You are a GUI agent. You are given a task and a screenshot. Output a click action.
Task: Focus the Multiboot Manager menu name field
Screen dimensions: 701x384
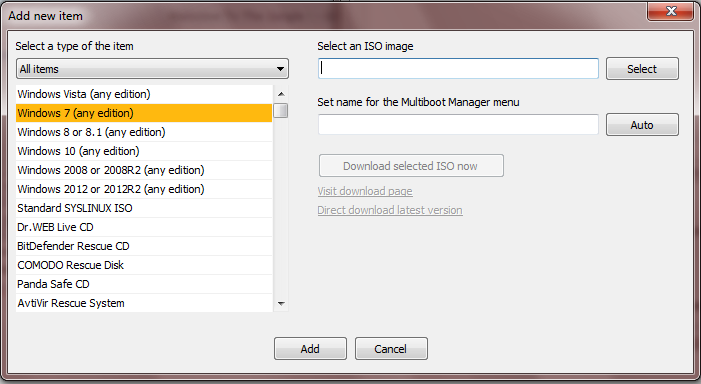pyautogui.click(x=458, y=124)
